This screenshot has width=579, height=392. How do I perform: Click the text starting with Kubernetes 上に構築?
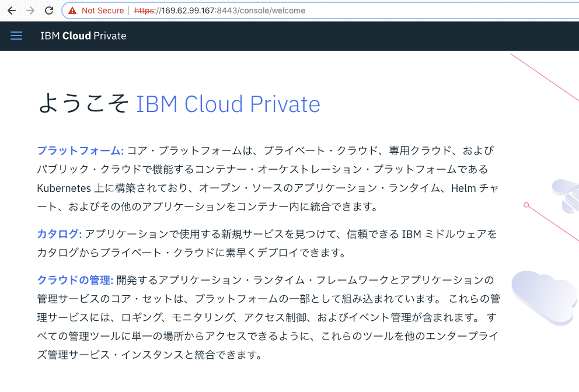(268, 188)
